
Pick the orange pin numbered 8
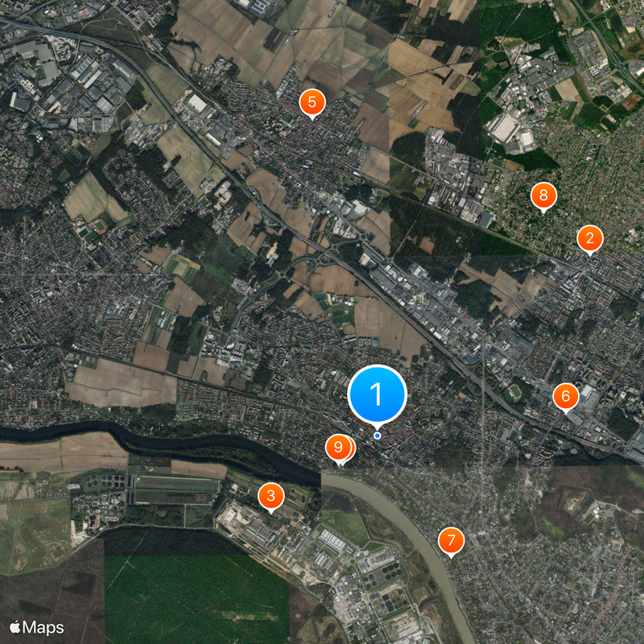543,196
